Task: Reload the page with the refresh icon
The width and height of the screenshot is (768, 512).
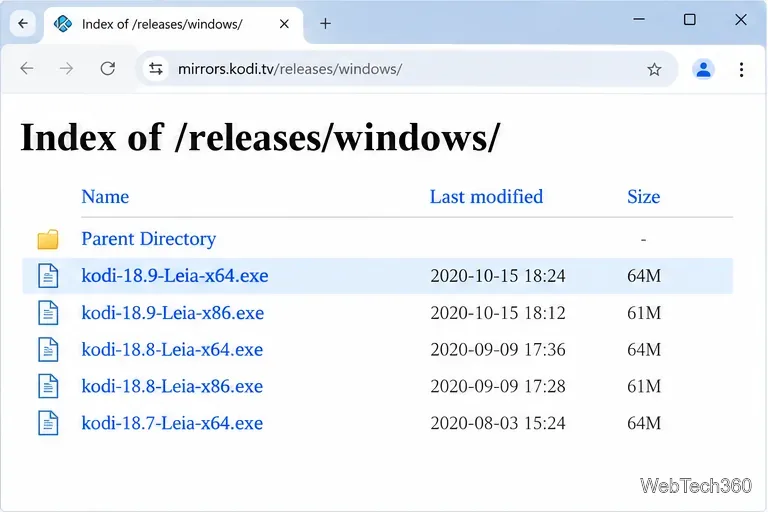Action: (x=108, y=69)
